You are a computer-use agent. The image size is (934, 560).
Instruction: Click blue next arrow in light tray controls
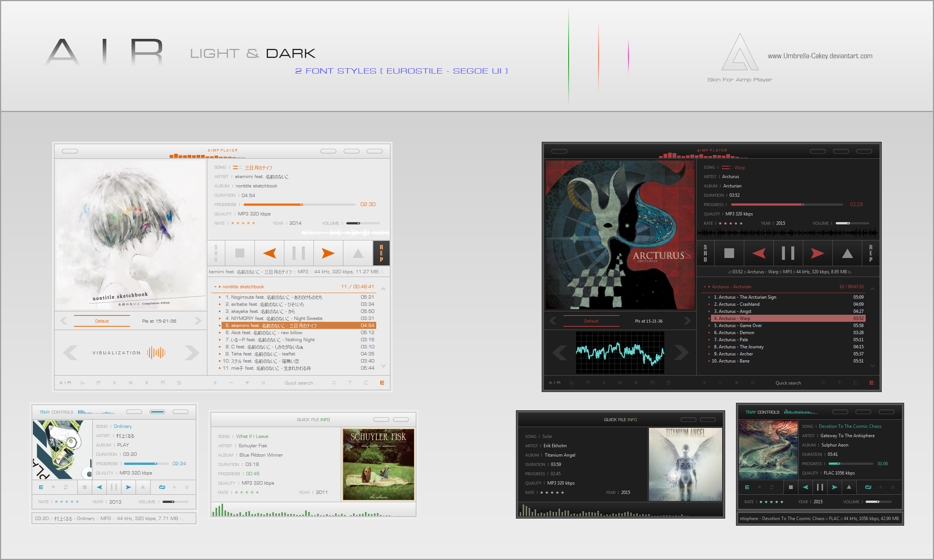[x=129, y=487]
